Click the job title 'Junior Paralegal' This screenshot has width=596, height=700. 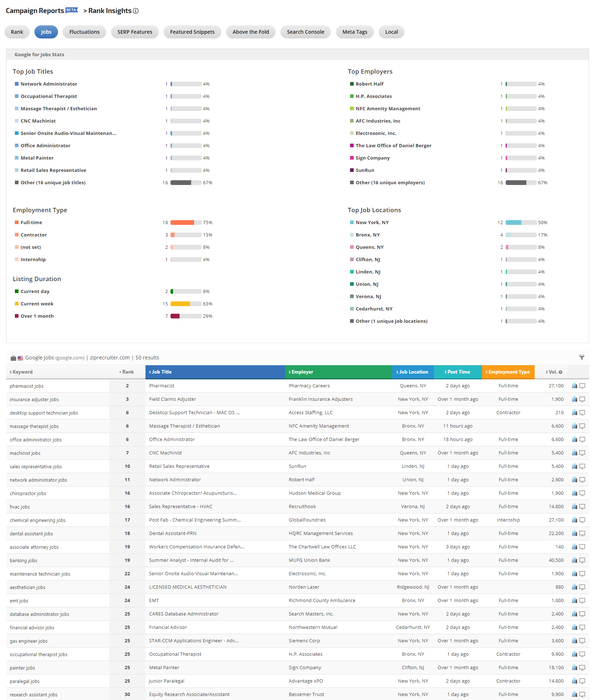click(167, 681)
